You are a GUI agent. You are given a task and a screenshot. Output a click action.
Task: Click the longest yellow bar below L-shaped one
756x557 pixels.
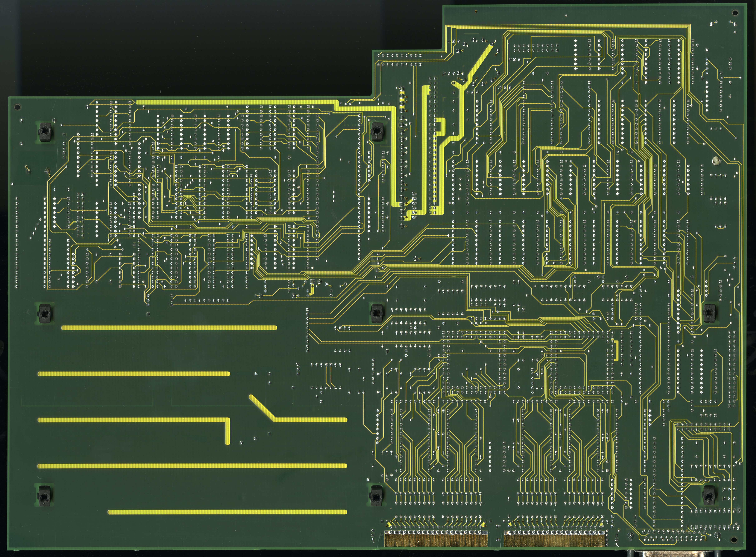coord(192,466)
